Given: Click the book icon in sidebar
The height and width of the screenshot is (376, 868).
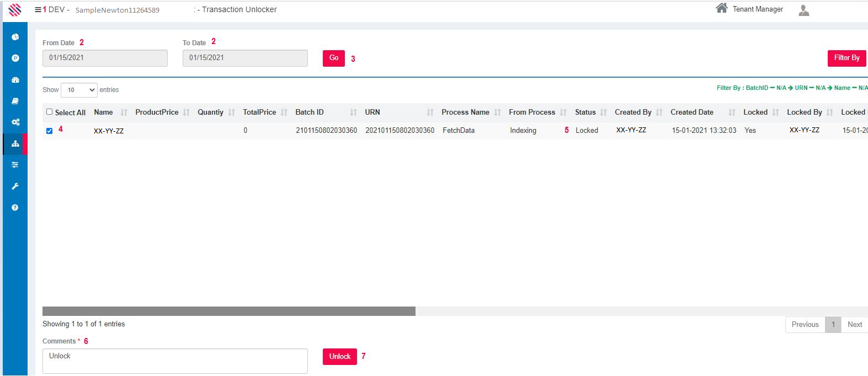Looking at the screenshot, I should pyautogui.click(x=15, y=101).
